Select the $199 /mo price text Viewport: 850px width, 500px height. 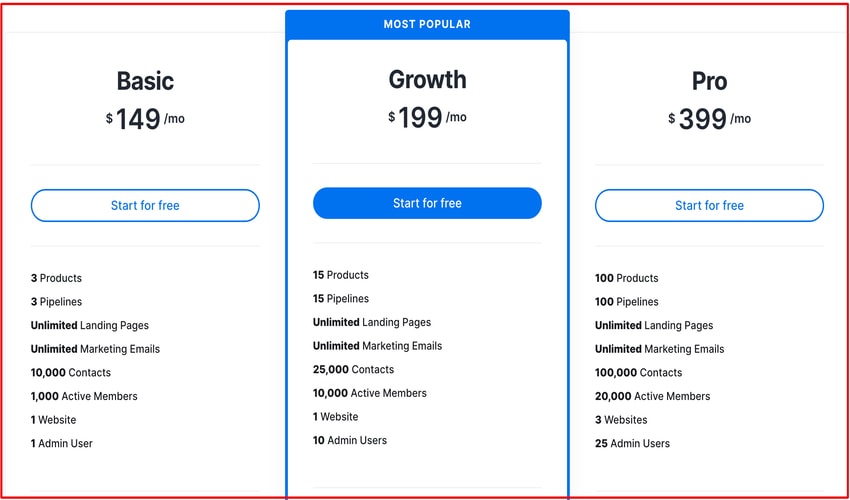tap(427, 117)
